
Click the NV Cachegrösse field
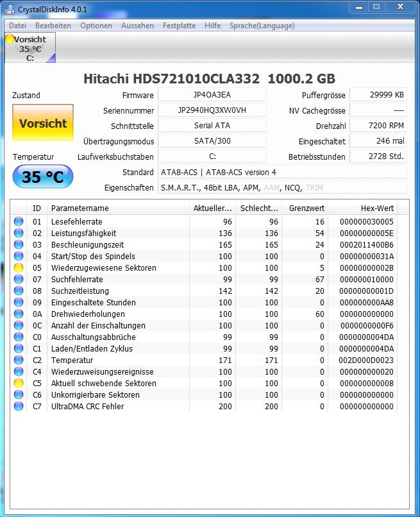pyautogui.click(x=378, y=110)
